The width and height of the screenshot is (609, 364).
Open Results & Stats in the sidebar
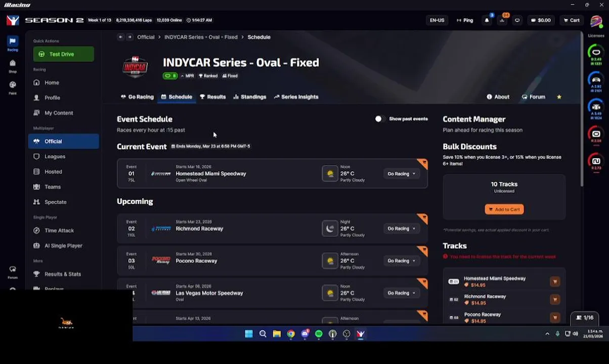click(63, 274)
